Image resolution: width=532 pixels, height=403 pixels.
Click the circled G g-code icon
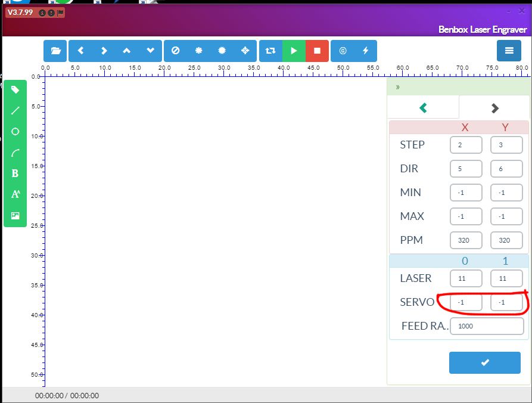343,51
